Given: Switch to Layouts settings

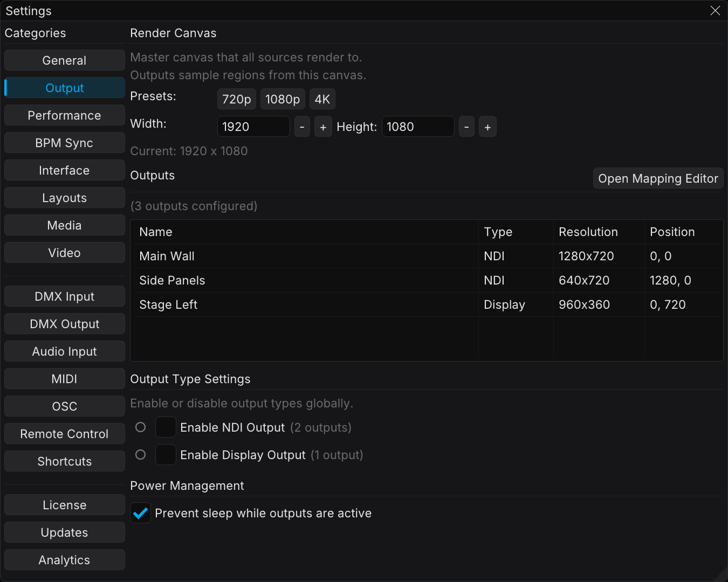Looking at the screenshot, I should [x=65, y=198].
